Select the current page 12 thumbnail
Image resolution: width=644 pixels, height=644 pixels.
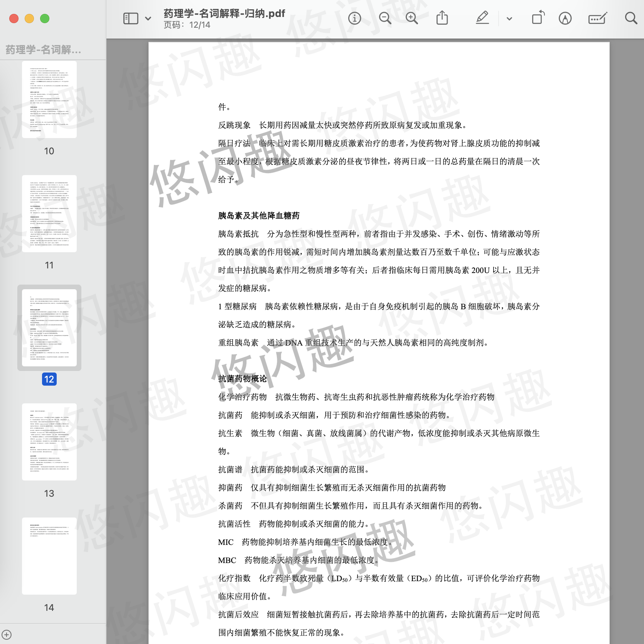tap(49, 328)
